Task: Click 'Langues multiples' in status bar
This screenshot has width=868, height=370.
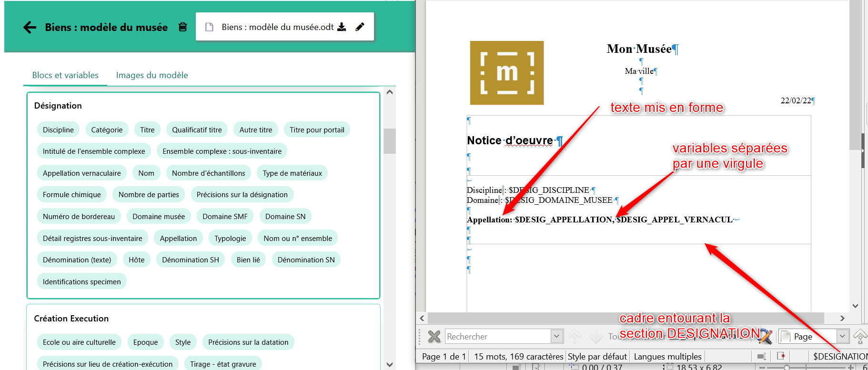Action: tap(667, 356)
